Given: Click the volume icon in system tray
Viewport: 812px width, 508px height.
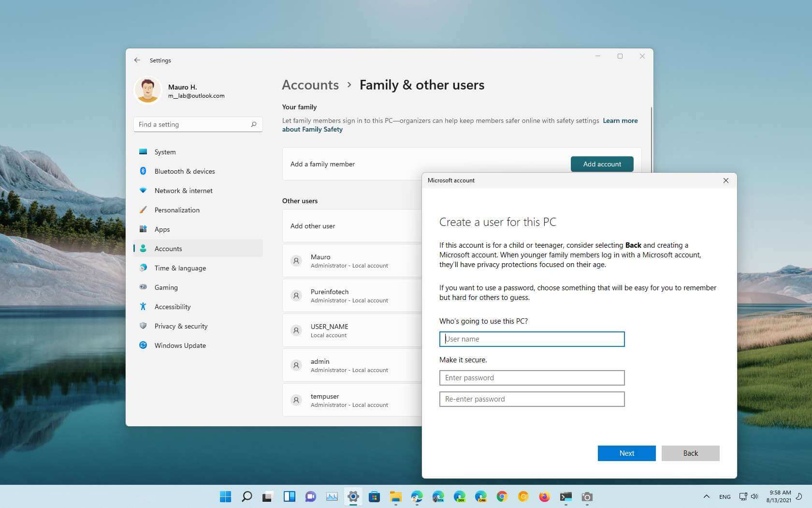Looking at the screenshot, I should tap(754, 496).
